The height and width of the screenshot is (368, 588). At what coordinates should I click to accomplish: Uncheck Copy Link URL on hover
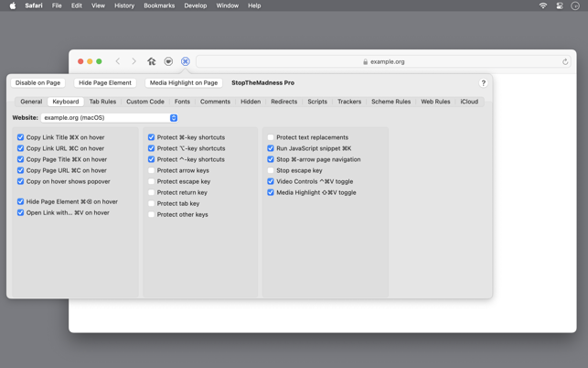point(21,148)
